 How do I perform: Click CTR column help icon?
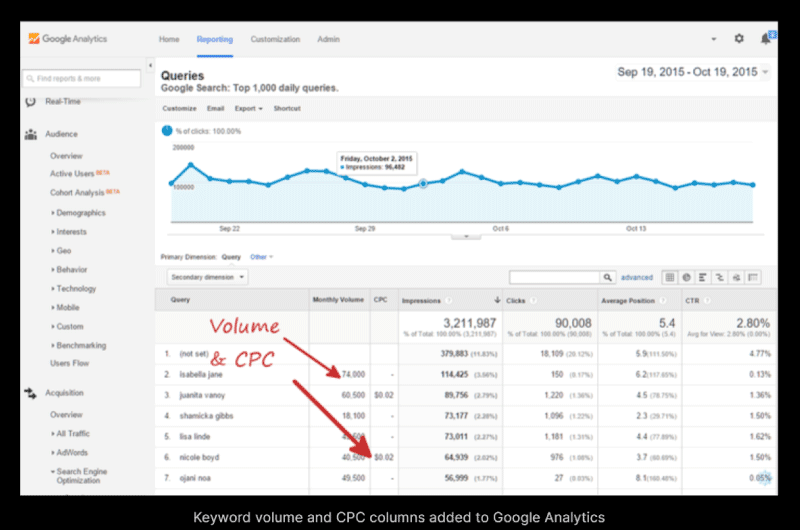(707, 300)
